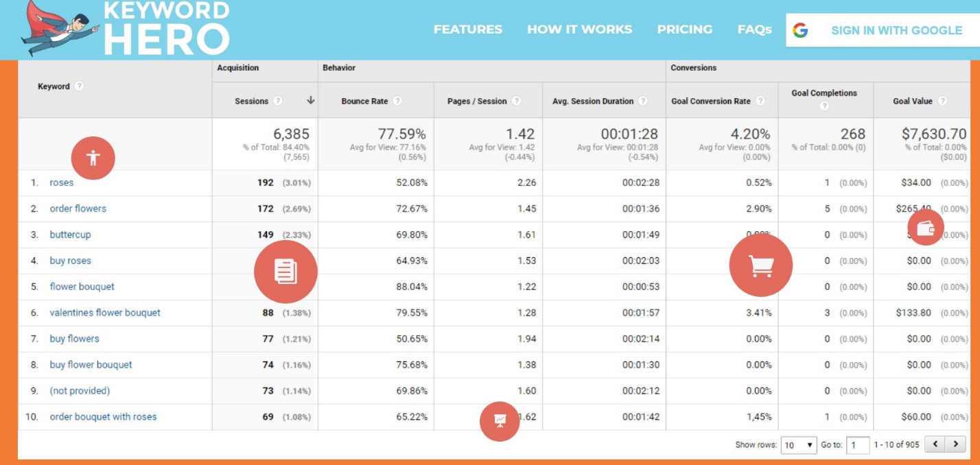Click conversion rate 3.41% cell
Screen dimensions: 980x465
coord(758,313)
